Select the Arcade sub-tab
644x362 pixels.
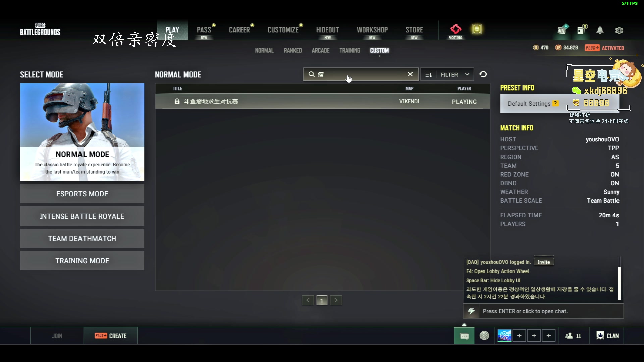321,51
